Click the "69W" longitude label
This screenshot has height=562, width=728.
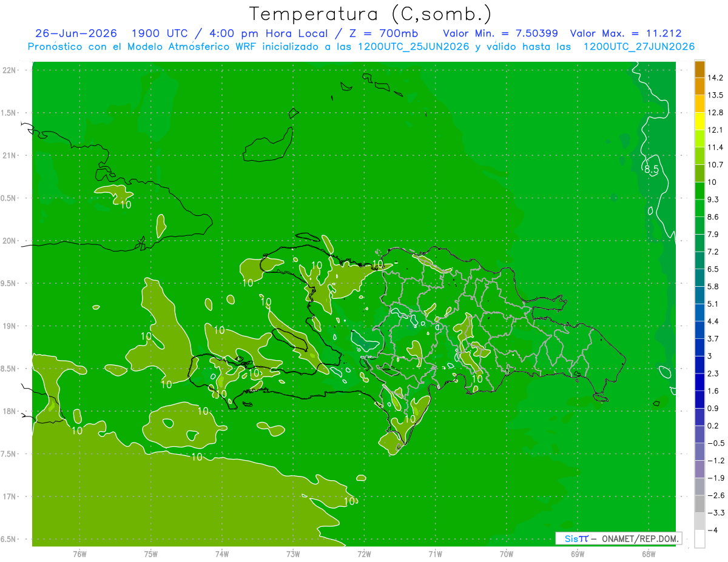[578, 554]
